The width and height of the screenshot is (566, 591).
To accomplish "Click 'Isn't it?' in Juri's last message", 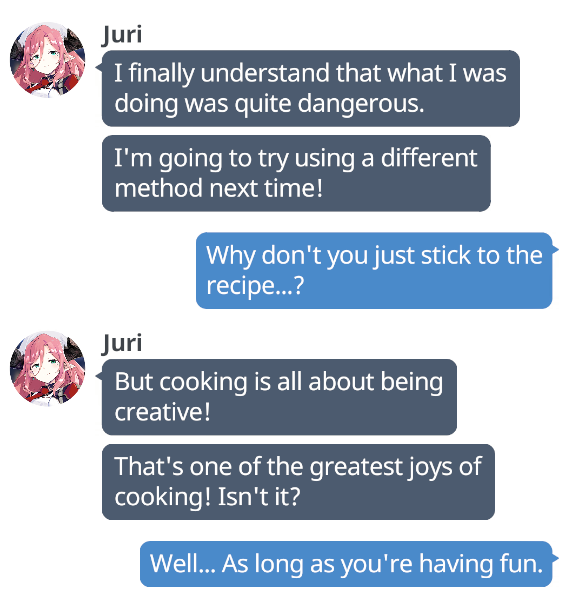I will 259,497.
